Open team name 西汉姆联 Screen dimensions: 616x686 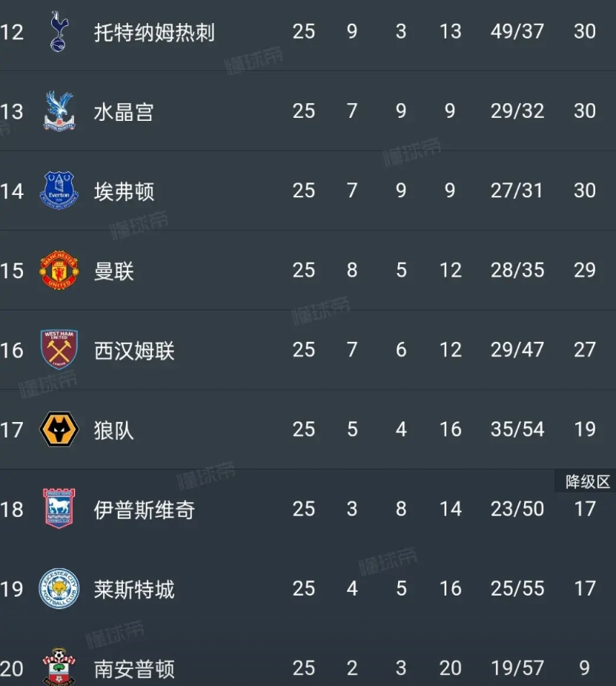tap(134, 351)
